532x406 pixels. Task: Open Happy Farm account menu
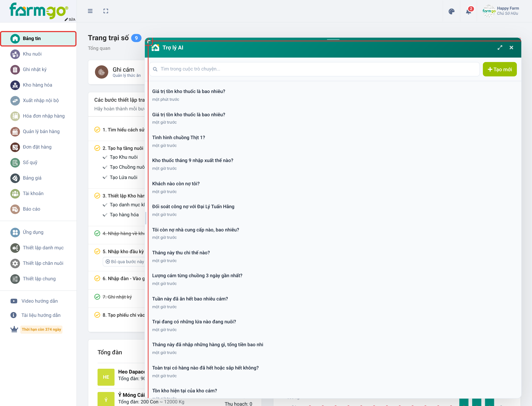(x=501, y=11)
